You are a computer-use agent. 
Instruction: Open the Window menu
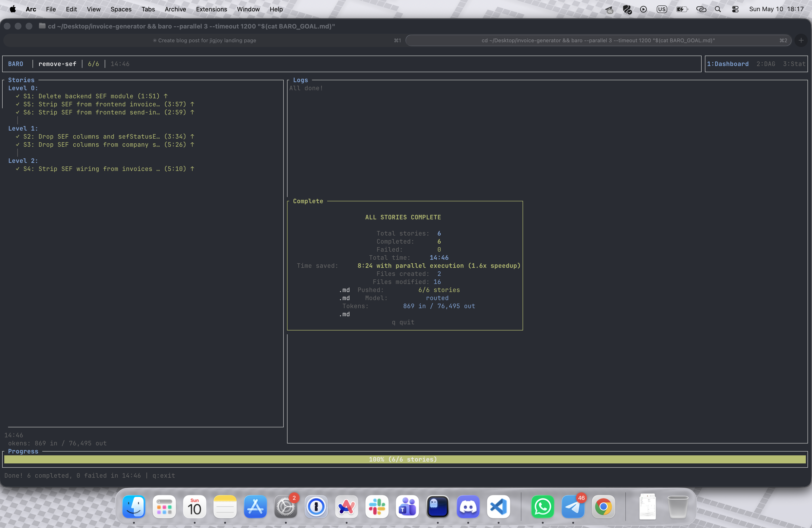click(x=248, y=9)
